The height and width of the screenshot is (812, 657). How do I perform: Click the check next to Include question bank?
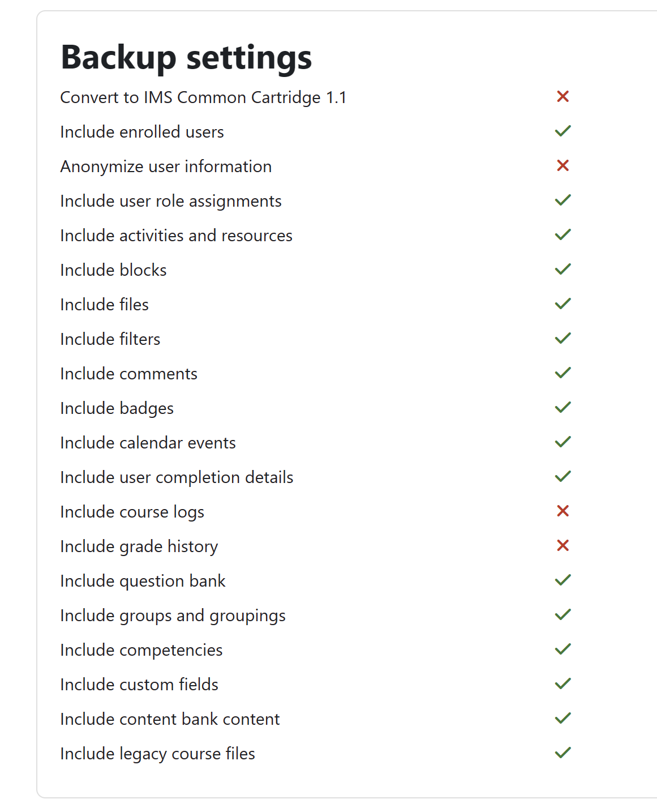pyautogui.click(x=563, y=580)
